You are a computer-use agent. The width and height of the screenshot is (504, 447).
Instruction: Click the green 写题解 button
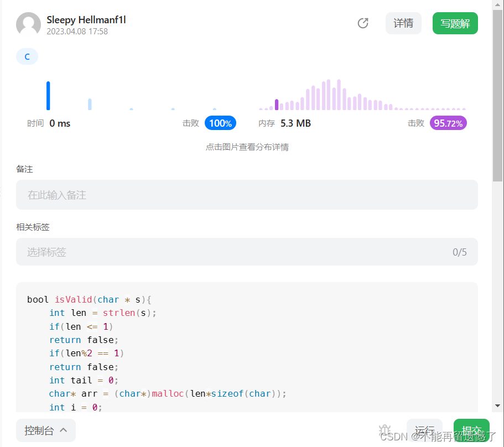click(x=455, y=23)
